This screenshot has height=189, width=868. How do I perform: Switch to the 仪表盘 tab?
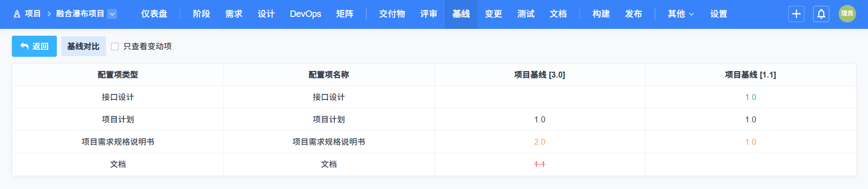[154, 14]
